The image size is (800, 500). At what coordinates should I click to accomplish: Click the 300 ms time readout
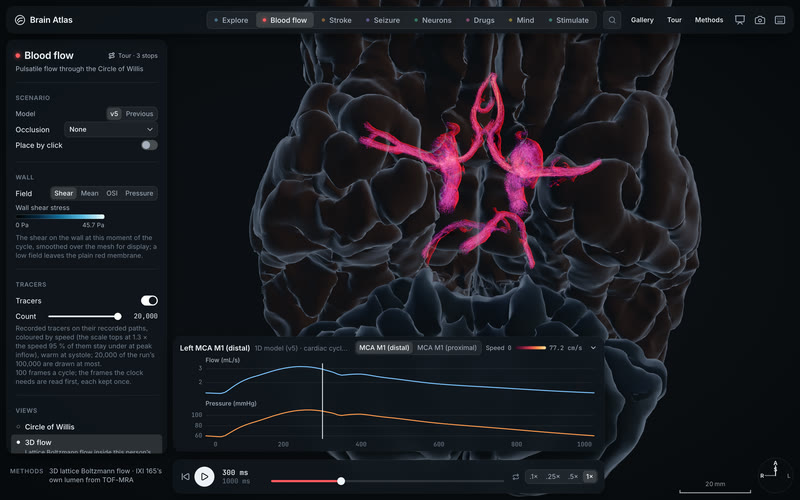[235, 472]
